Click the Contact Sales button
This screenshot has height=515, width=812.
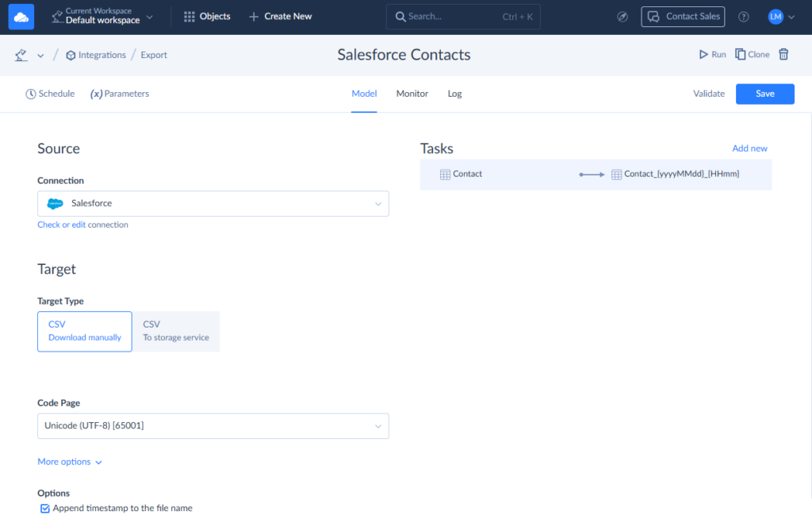683,17
